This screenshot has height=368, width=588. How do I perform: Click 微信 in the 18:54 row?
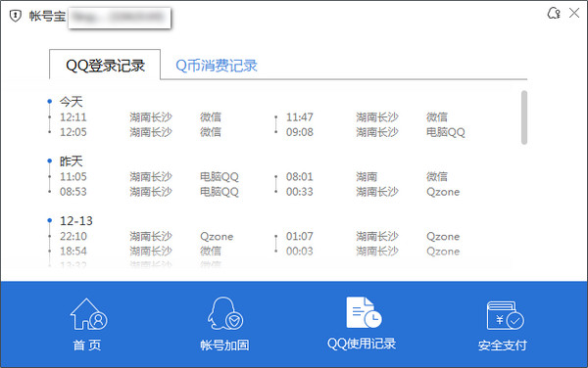(211, 252)
